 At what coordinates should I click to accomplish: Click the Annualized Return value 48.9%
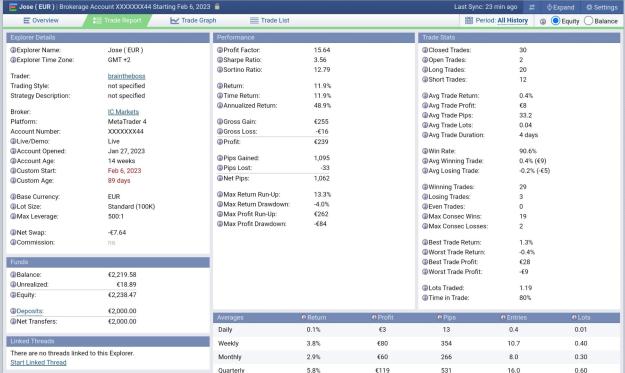tap(322, 106)
